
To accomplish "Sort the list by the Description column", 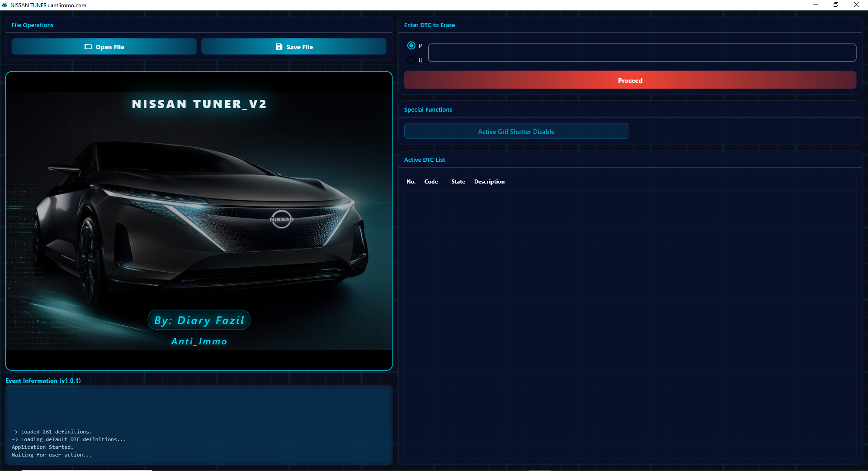I will click(x=489, y=181).
